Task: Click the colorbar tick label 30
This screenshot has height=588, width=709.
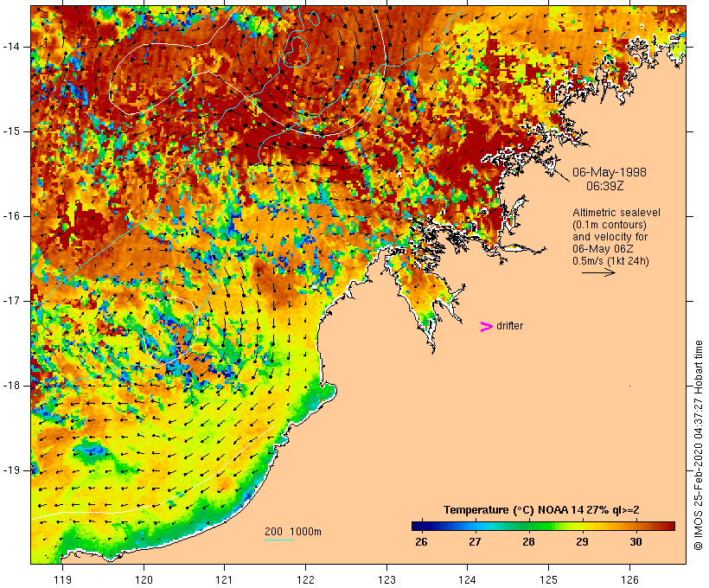Action: click(x=636, y=542)
